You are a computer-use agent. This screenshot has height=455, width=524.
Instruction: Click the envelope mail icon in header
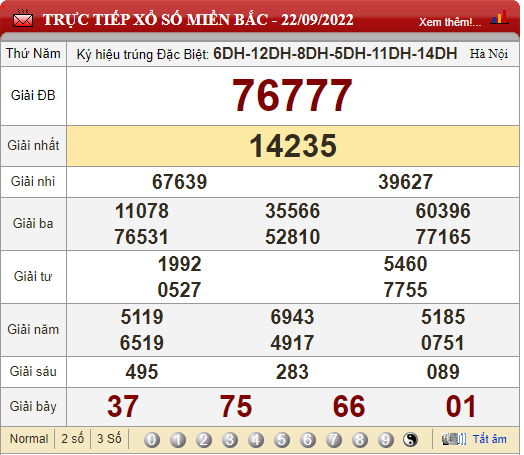(x=23, y=19)
